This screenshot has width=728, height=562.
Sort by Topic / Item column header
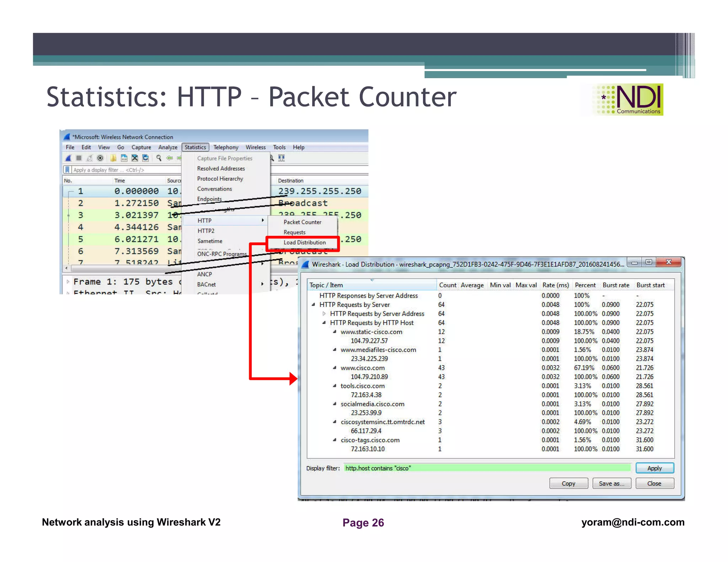pos(372,285)
